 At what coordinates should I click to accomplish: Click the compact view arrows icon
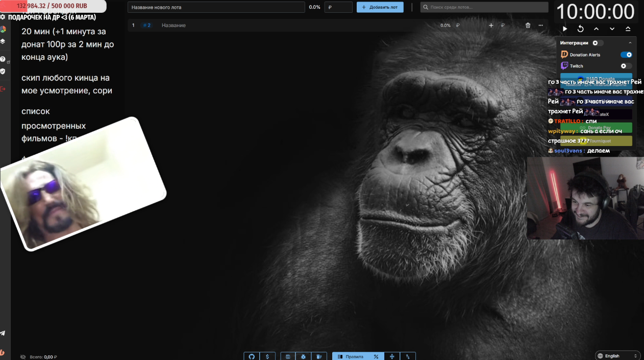point(392,356)
